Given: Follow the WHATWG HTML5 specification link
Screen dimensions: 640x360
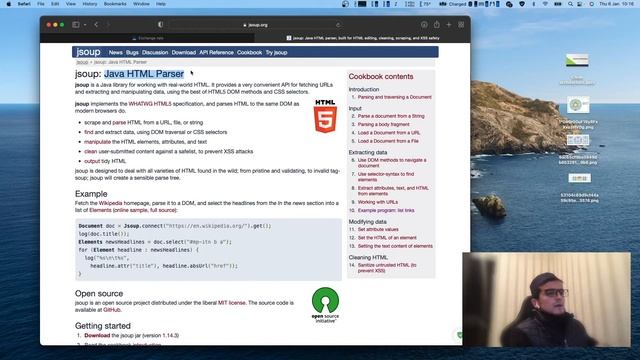Looking at the screenshot, I should click(150, 104).
